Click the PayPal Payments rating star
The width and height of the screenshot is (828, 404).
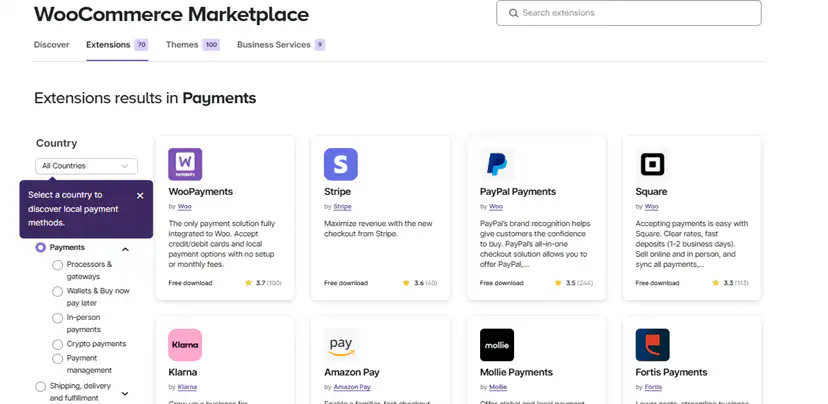[558, 283]
